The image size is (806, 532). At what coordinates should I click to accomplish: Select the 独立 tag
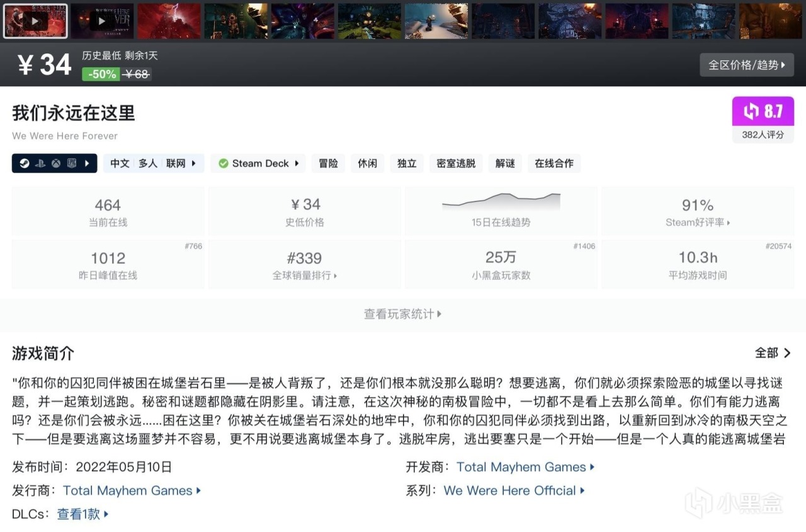[x=407, y=163]
